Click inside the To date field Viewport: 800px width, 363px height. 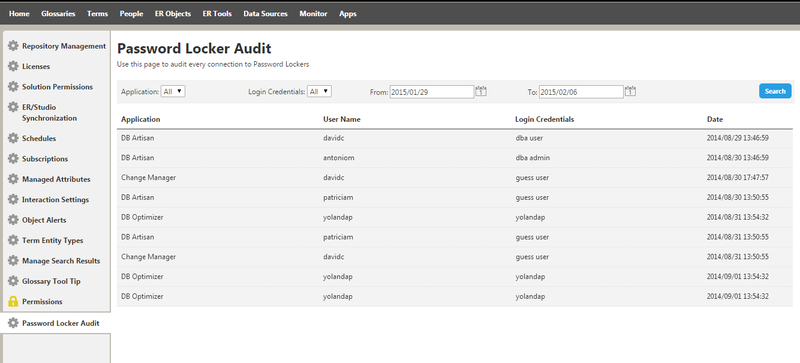click(x=581, y=92)
